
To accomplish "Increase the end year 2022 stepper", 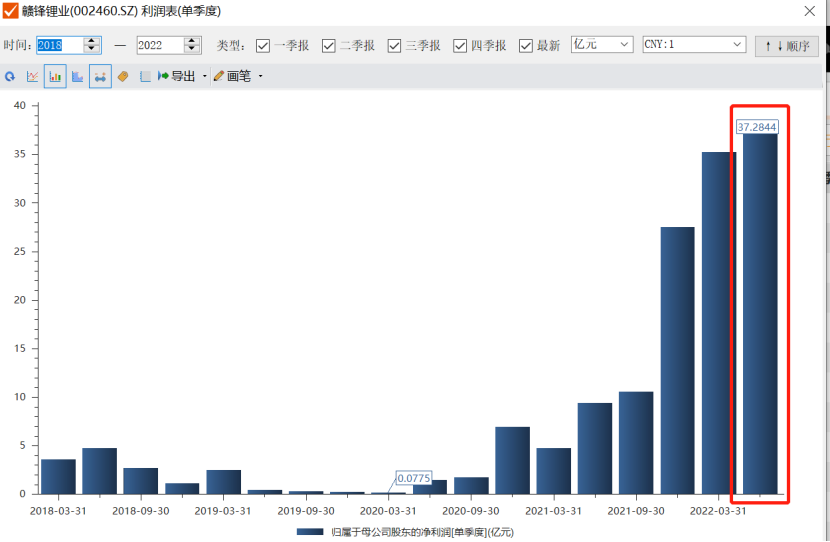I will (x=192, y=41).
